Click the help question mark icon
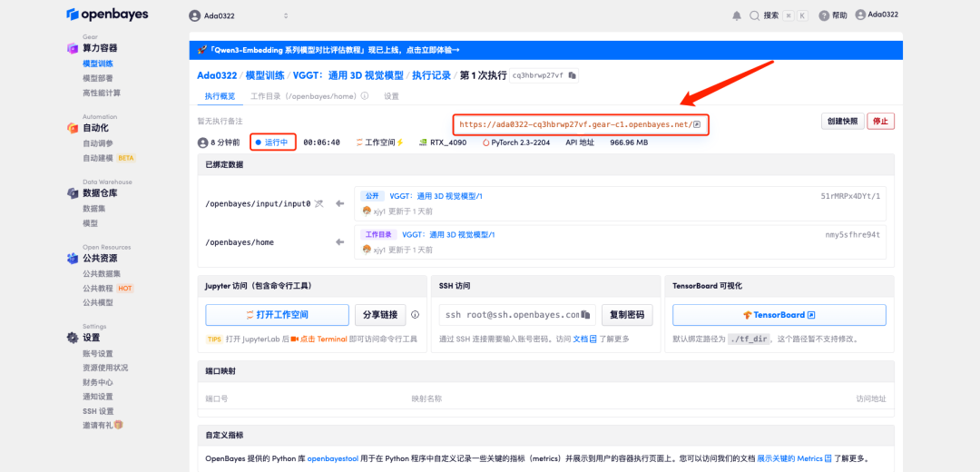Image resolution: width=980 pixels, height=472 pixels. tap(824, 15)
